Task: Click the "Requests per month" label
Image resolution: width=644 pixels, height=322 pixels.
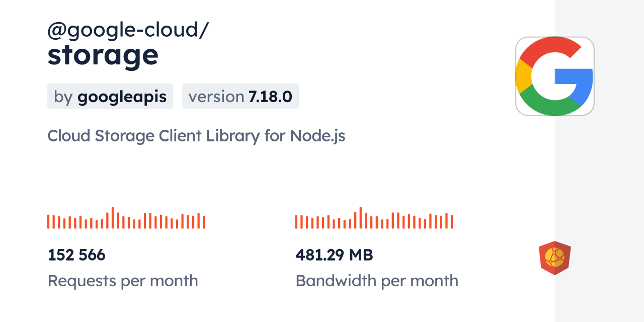Action: point(123,281)
